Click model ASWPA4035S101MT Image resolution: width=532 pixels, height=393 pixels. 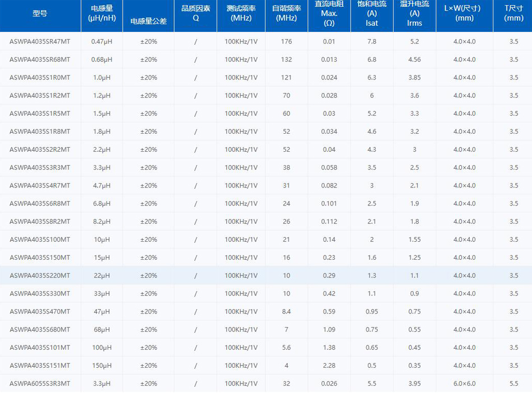pyautogui.click(x=40, y=348)
